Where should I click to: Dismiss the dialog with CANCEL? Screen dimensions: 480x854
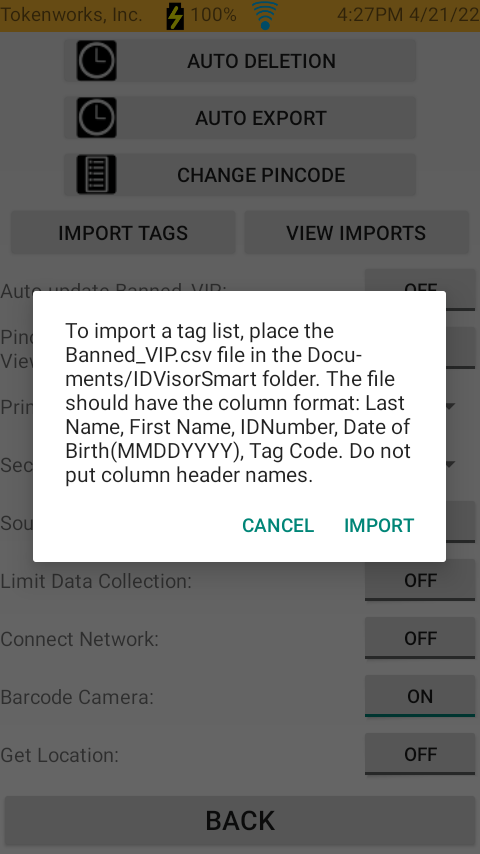coord(278,526)
